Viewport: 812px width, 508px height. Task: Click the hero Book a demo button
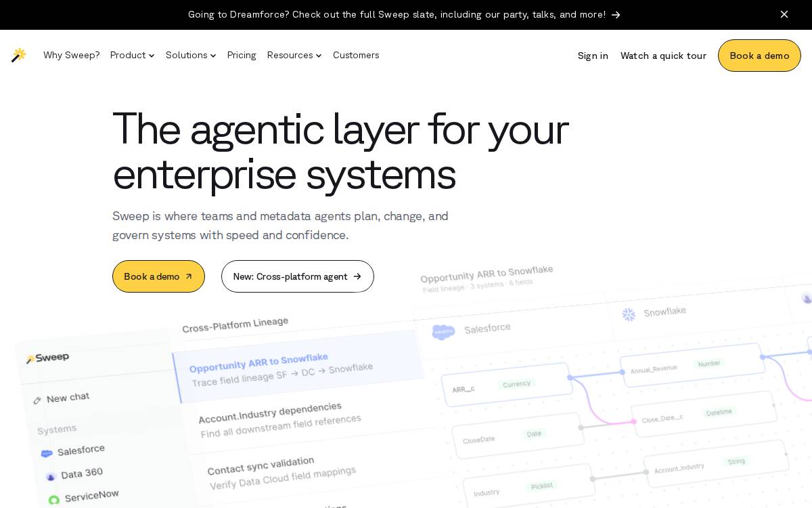[x=158, y=276]
